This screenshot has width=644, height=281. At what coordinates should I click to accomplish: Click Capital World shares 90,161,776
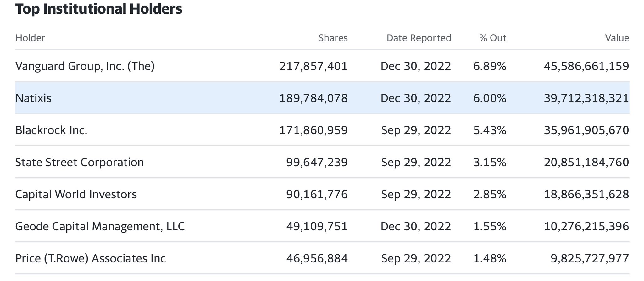(x=317, y=195)
